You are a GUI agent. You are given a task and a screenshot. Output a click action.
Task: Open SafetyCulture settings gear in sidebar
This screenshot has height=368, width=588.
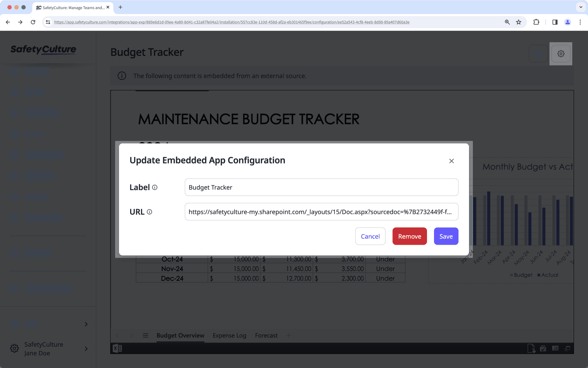tap(14, 348)
